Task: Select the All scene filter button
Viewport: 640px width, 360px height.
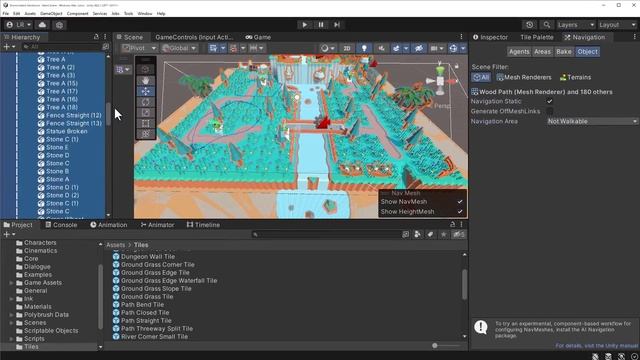Action: 481,77
